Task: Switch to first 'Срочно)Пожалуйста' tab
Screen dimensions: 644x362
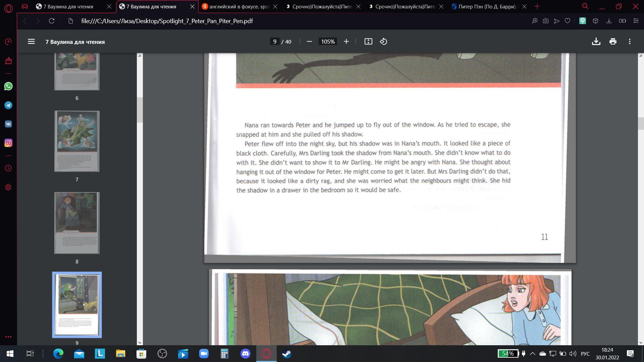Action: 322,6
